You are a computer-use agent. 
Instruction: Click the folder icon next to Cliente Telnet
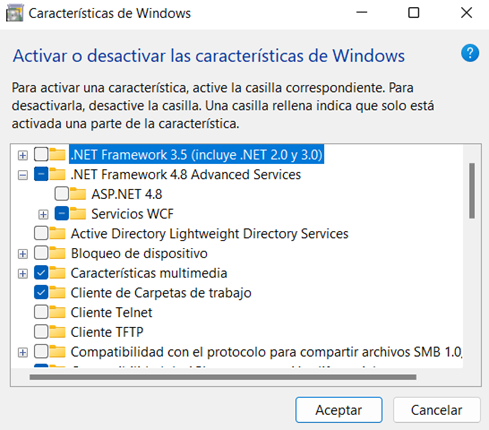point(57,312)
